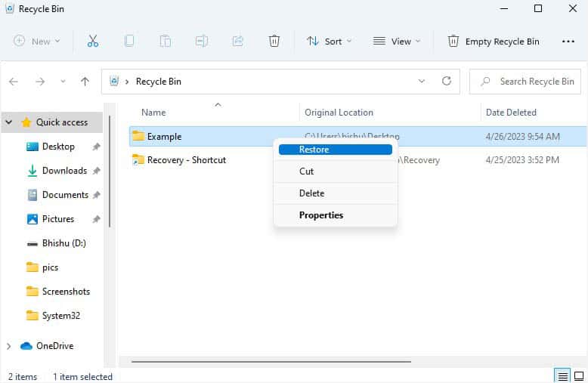
Task: Click date 4/25/2023 3:52 PM cell
Action: 522,160
